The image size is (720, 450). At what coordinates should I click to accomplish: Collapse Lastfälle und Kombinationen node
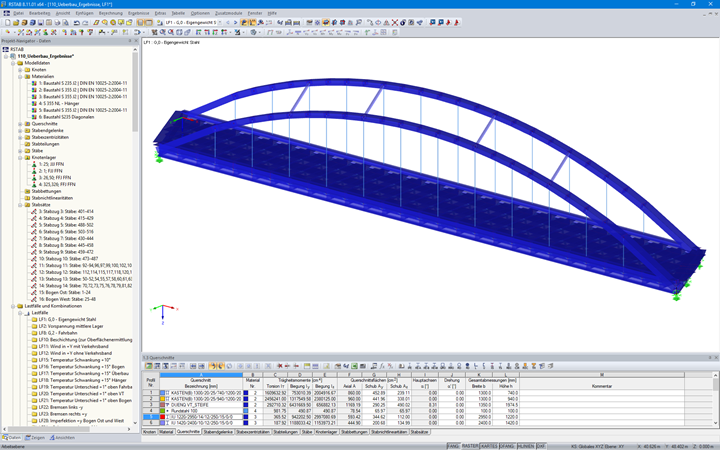[13, 306]
